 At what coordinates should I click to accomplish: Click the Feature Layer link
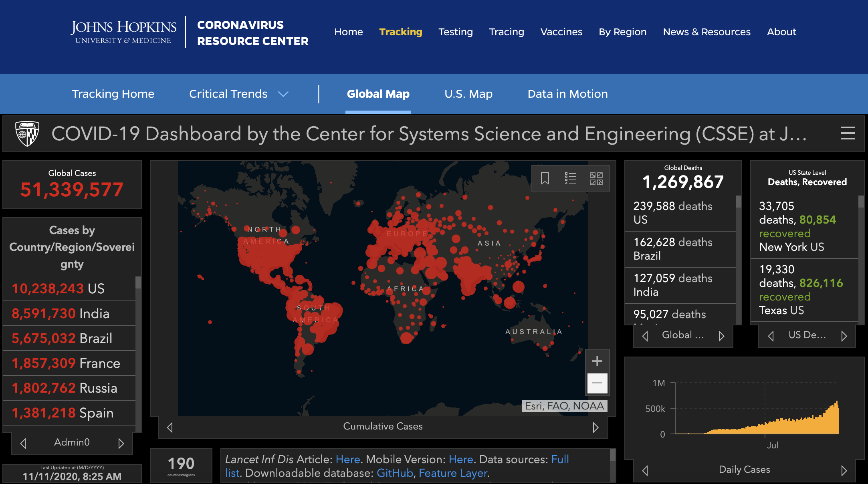click(453, 473)
